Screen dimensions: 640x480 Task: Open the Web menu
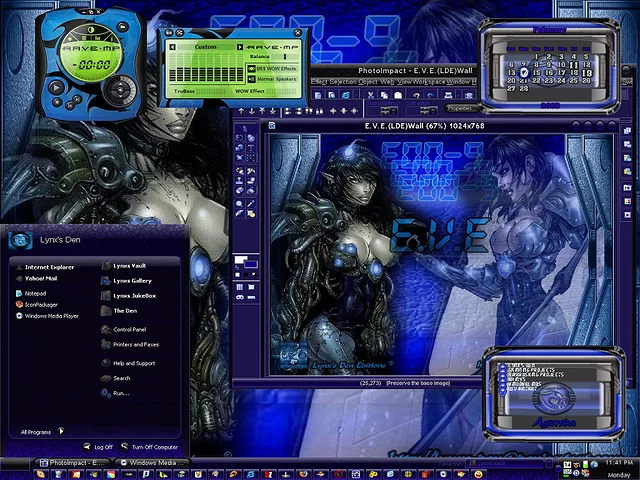(387, 82)
